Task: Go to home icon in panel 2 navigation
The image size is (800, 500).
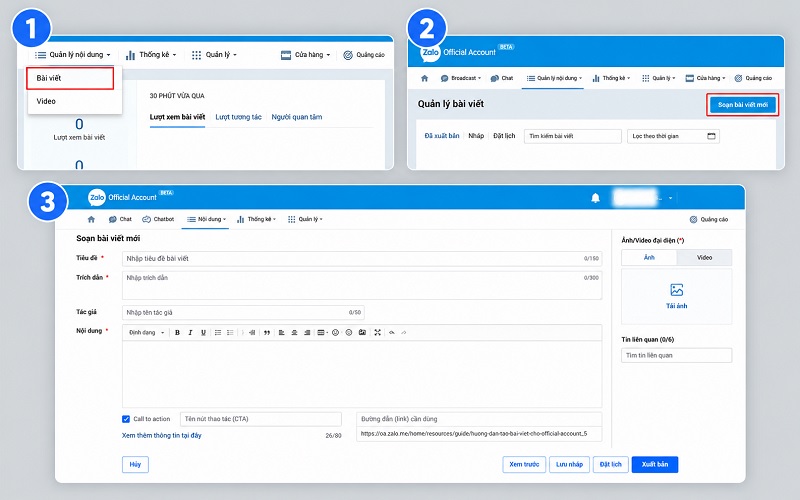Action: coord(424,78)
